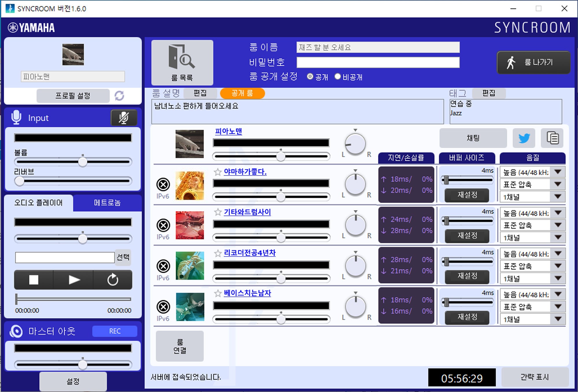Mute the microphone Input
The width and height of the screenshot is (578, 392).
coord(124,118)
